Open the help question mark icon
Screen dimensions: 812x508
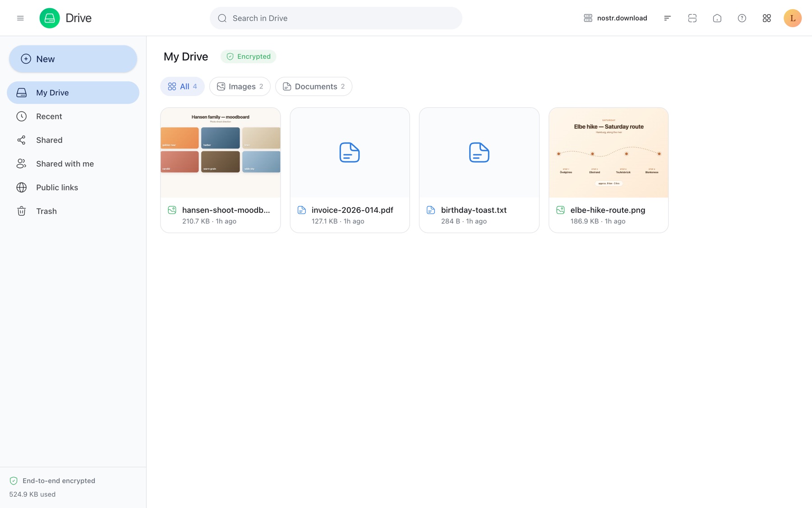coord(742,18)
